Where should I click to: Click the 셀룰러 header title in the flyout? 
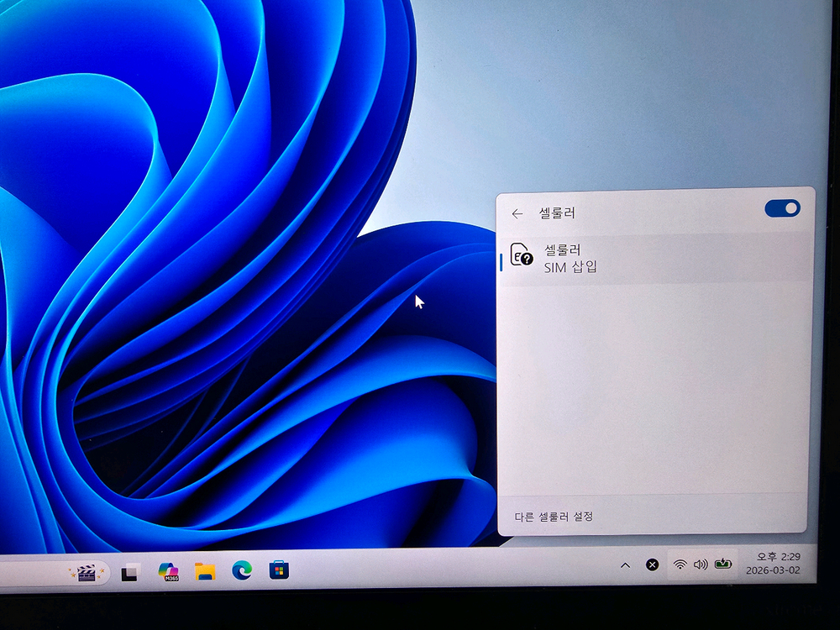557,213
